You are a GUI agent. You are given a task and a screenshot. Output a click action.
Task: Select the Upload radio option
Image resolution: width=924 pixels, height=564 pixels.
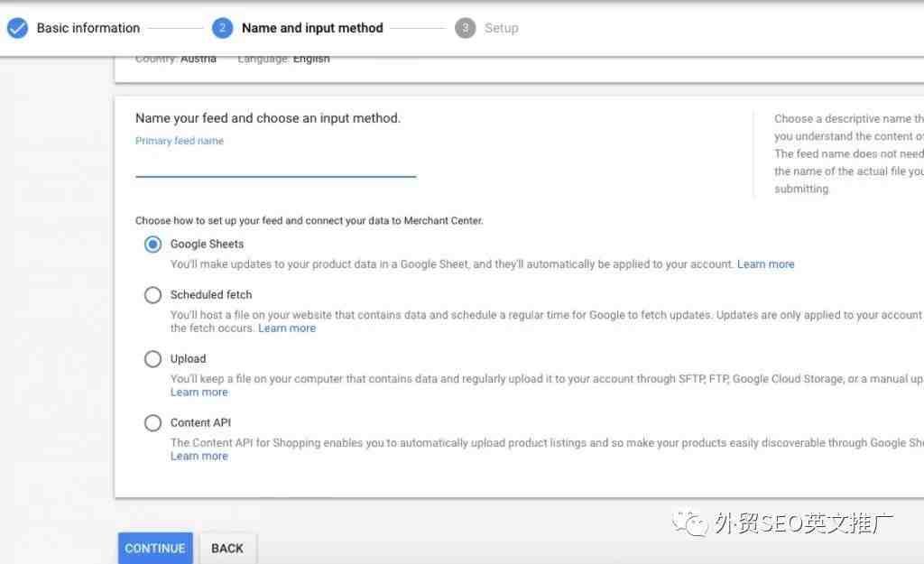(152, 359)
